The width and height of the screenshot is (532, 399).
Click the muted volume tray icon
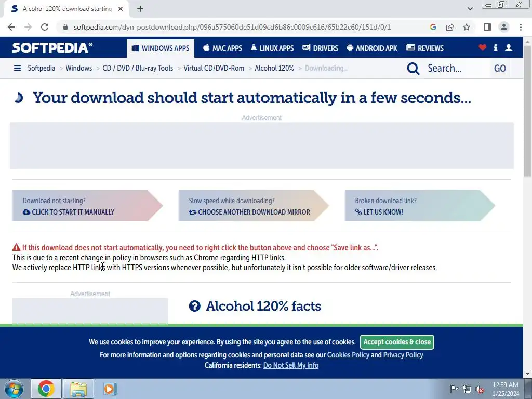click(480, 389)
